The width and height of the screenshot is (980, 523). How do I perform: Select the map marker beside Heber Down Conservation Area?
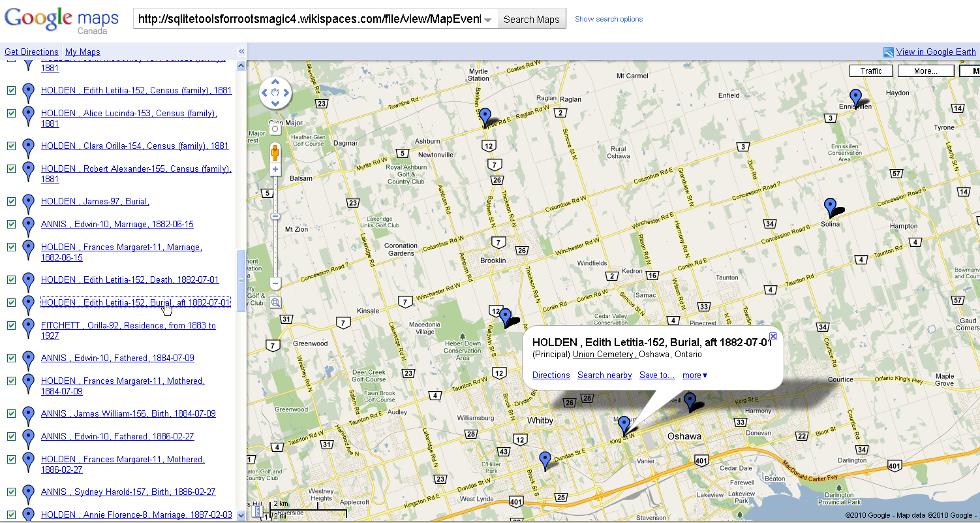point(506,318)
